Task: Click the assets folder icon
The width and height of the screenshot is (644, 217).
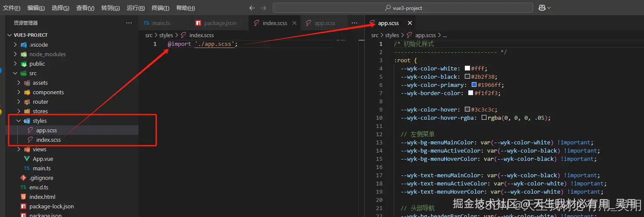Action: click(27, 83)
